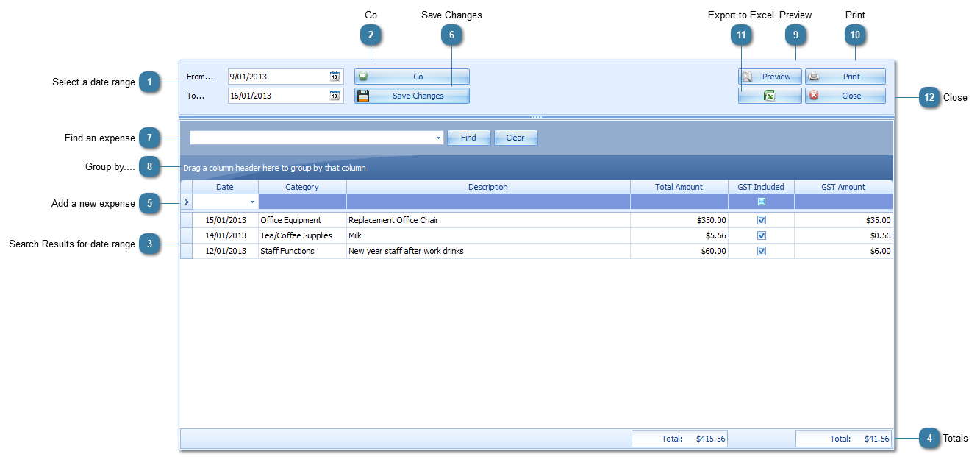Open the To date calendar picker

click(x=335, y=95)
